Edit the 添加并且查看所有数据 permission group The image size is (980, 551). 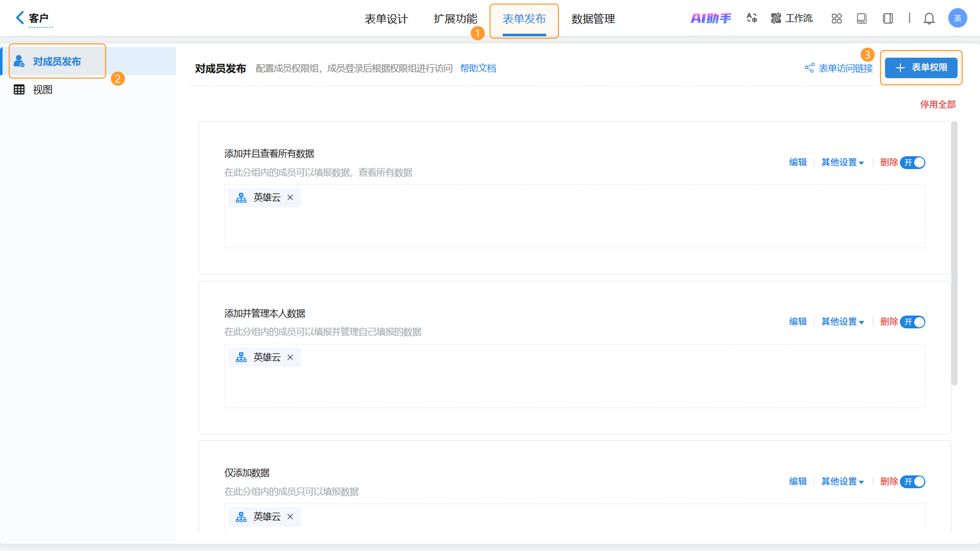tap(798, 162)
